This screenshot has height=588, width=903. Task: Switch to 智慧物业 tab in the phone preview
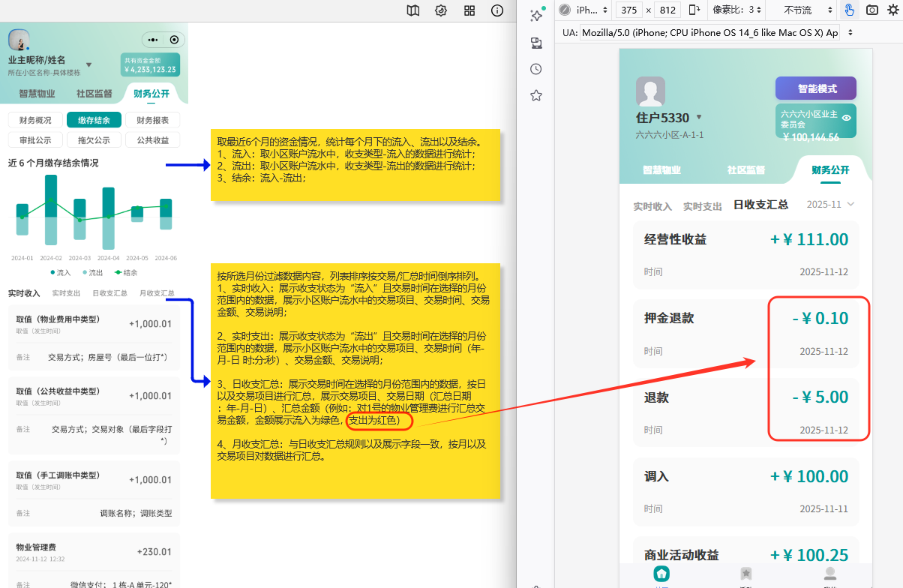[661, 170]
